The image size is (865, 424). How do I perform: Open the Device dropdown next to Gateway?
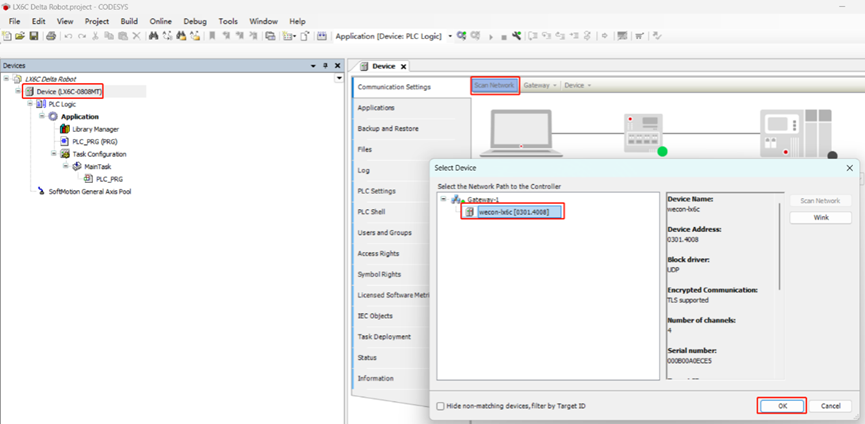pos(578,85)
